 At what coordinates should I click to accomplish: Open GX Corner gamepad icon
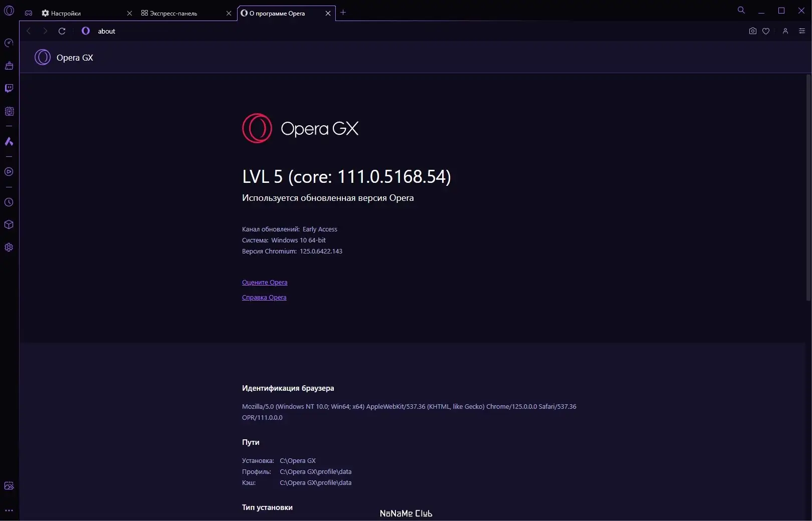click(x=29, y=13)
